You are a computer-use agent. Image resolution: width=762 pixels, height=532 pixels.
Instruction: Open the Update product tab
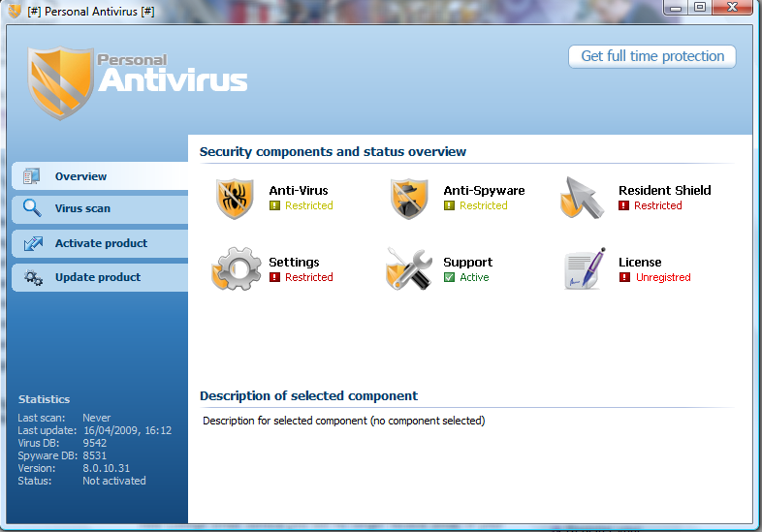(100, 277)
